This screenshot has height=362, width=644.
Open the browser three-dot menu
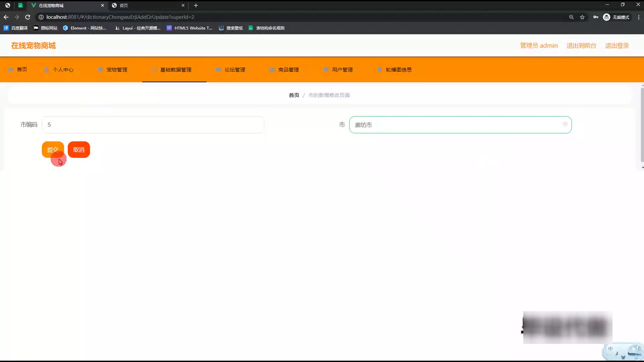(639, 17)
